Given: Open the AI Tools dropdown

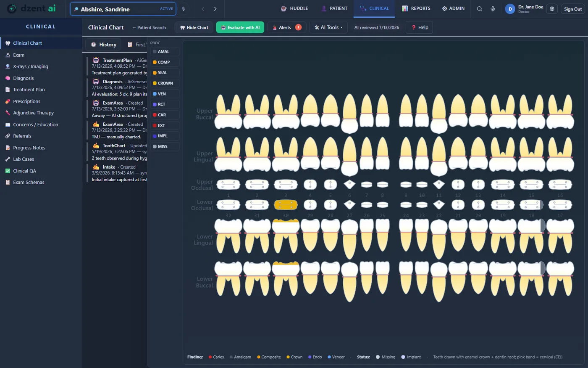Looking at the screenshot, I should [x=328, y=27].
